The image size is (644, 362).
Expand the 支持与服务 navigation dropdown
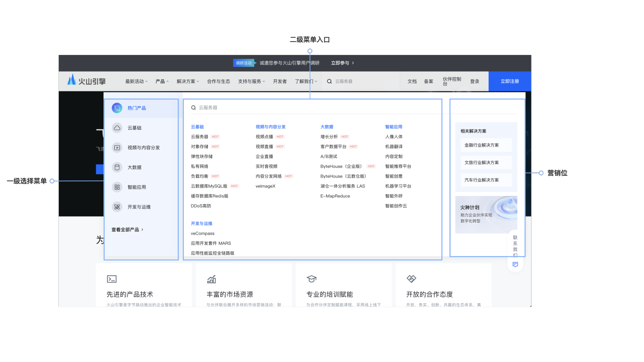coord(252,81)
